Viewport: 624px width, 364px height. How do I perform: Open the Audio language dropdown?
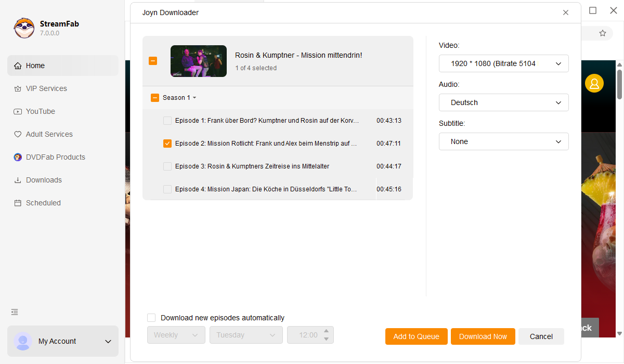click(503, 102)
